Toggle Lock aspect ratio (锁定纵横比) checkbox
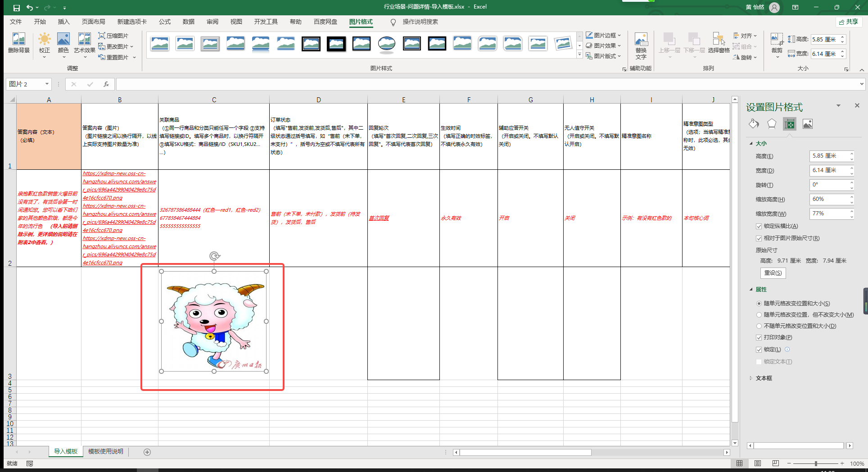 tap(759, 226)
